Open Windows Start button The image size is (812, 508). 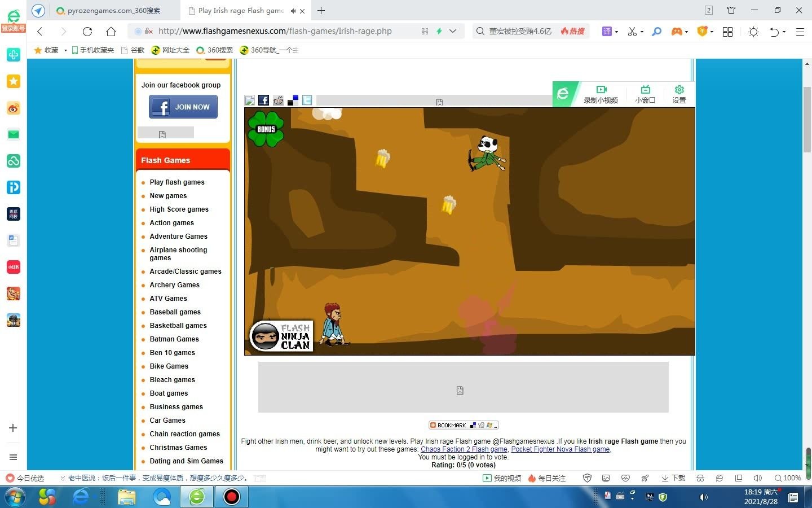point(15,497)
